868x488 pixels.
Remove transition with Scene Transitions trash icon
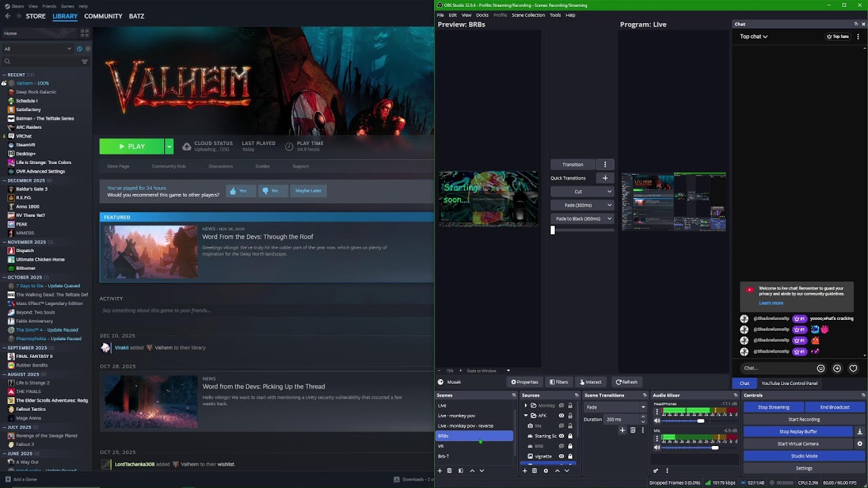click(x=633, y=430)
